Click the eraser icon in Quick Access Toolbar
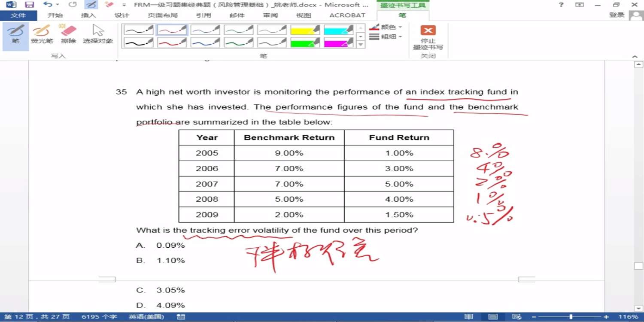 [109, 5]
